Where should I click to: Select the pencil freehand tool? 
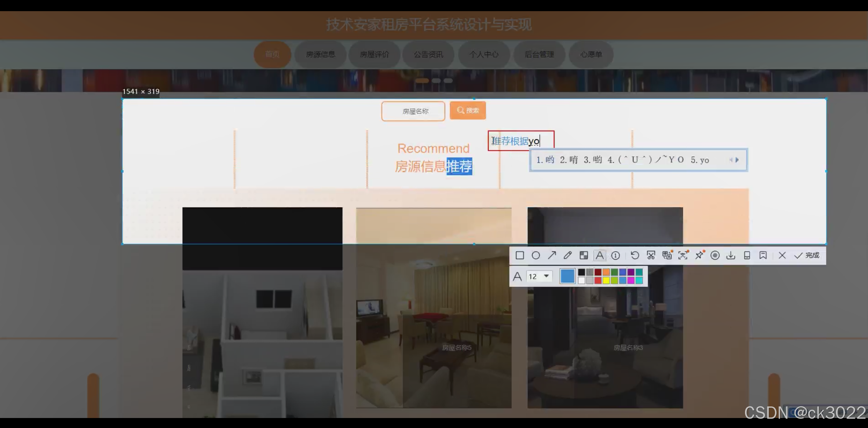tap(568, 255)
